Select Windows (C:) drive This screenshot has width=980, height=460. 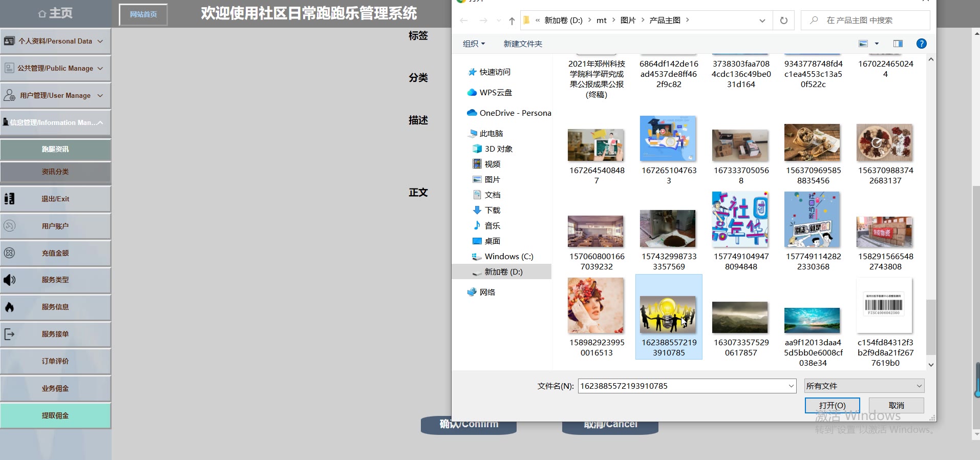coord(508,257)
